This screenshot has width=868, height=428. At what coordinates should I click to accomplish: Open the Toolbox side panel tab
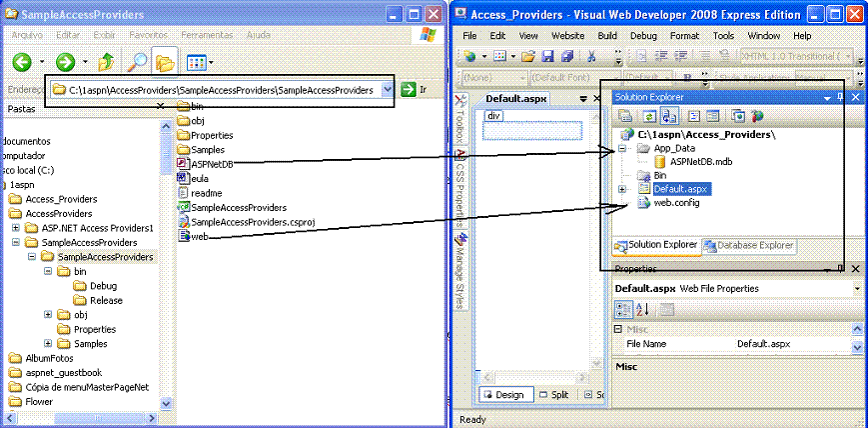[x=459, y=118]
